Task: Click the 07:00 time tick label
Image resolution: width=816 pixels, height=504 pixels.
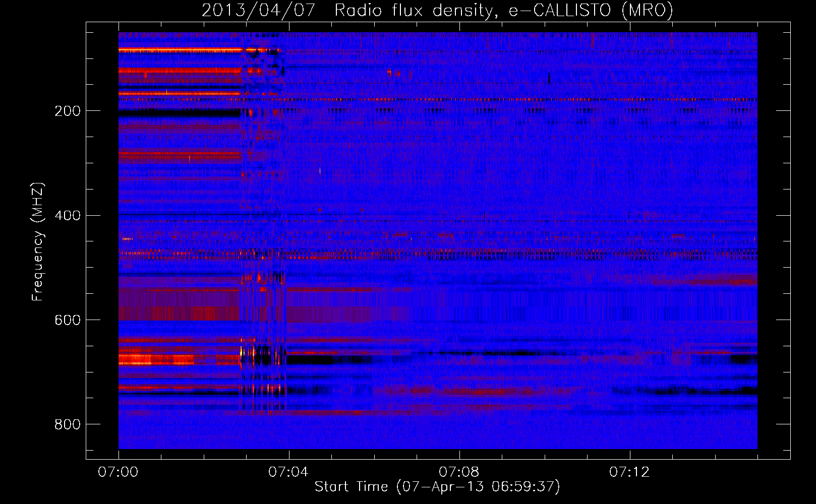Action: (119, 472)
